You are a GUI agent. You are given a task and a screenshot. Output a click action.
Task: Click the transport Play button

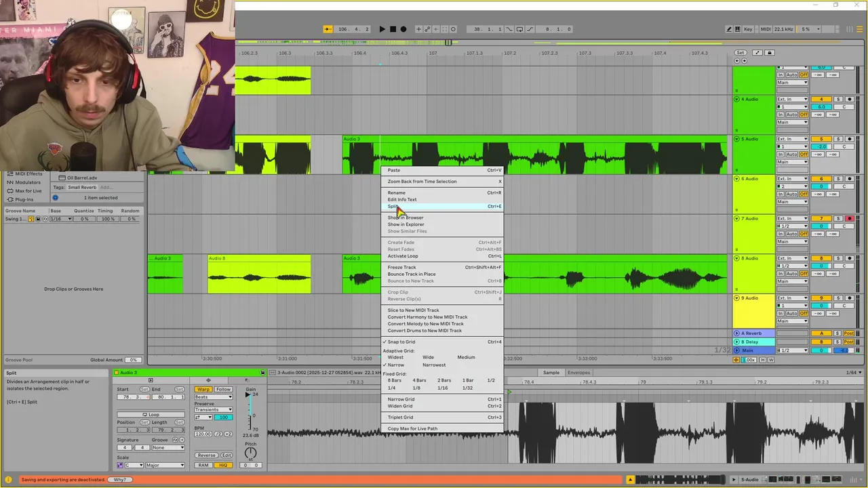coord(382,29)
